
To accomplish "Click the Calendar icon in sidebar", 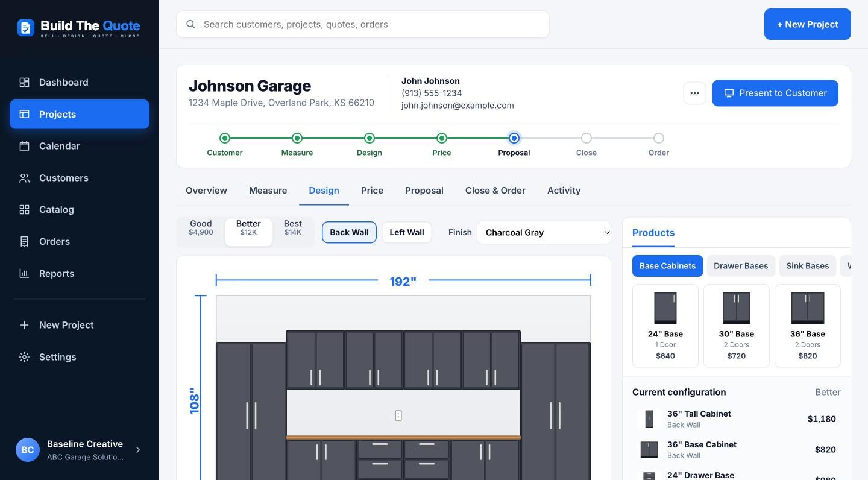I will click(24, 146).
